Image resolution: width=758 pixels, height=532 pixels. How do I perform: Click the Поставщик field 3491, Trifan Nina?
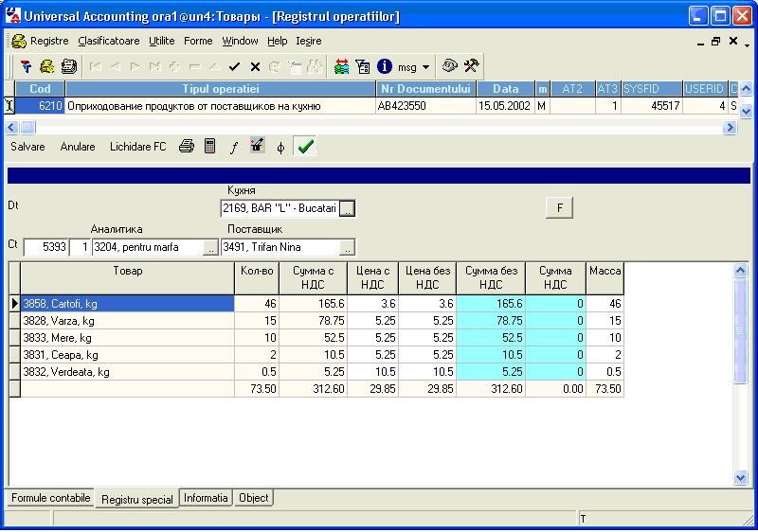click(280, 247)
